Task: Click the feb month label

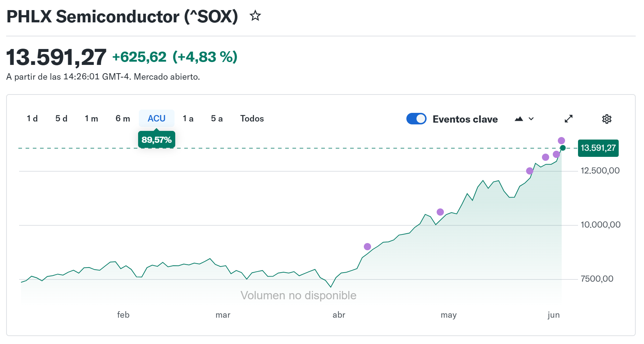Action: pos(123,315)
